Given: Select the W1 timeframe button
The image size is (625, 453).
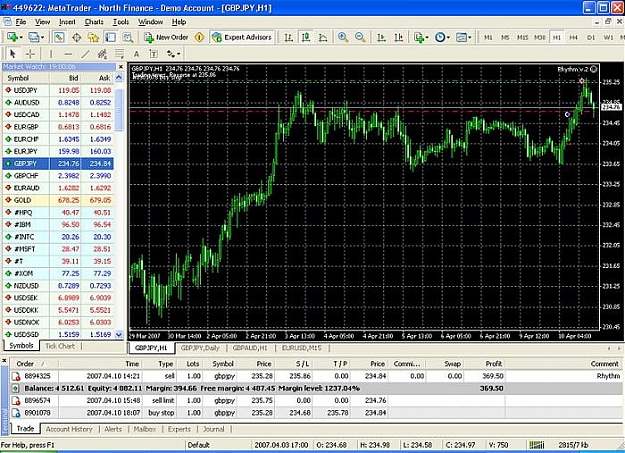Looking at the screenshot, I should [608, 37].
